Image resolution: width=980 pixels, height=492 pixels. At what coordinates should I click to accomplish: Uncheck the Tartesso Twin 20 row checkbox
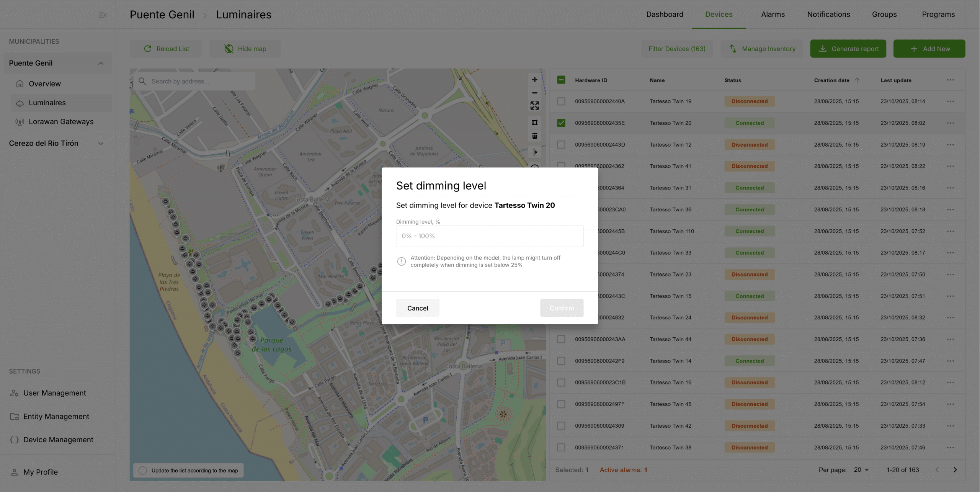(561, 123)
